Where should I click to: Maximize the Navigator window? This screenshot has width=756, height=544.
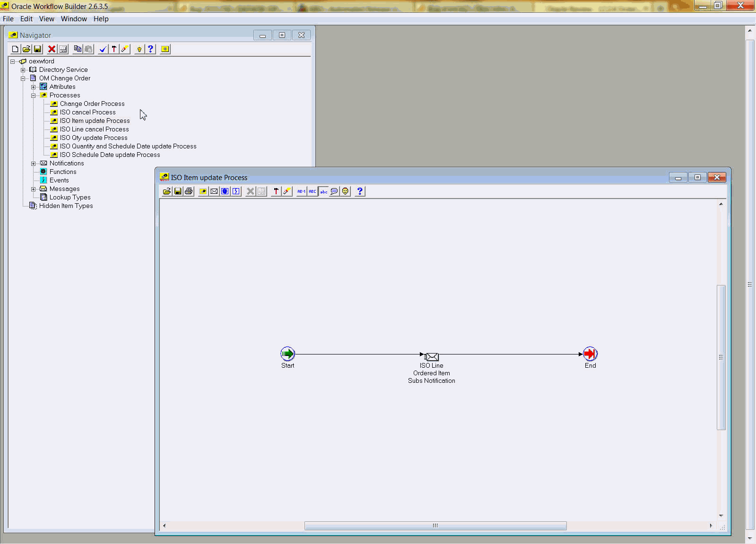tap(282, 35)
